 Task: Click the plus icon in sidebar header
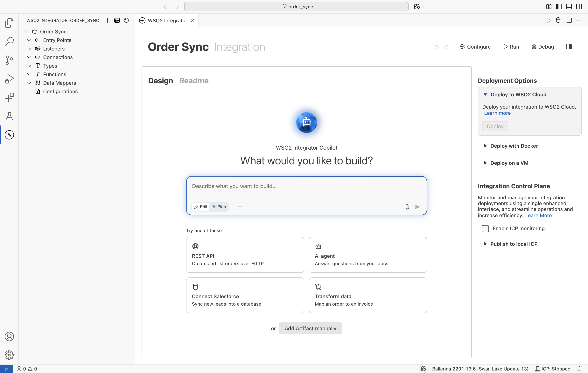108,20
